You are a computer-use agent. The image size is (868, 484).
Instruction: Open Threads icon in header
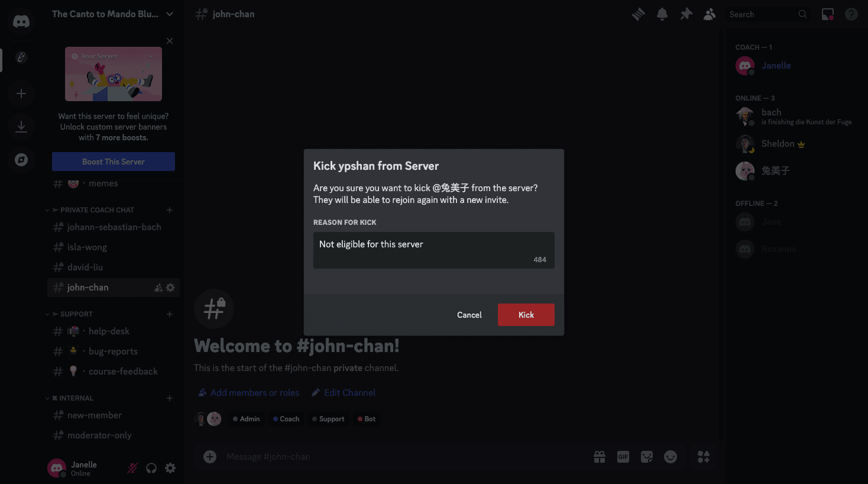coord(639,14)
